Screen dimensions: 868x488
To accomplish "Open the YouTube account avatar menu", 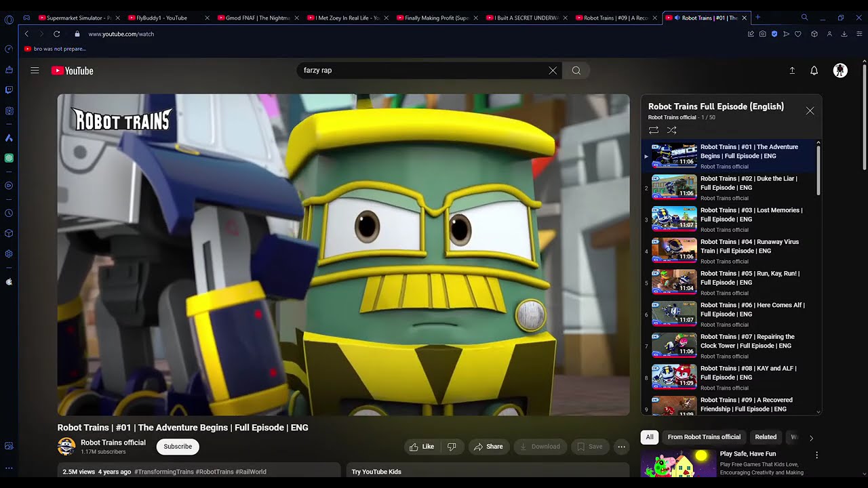I will [x=840, y=70].
